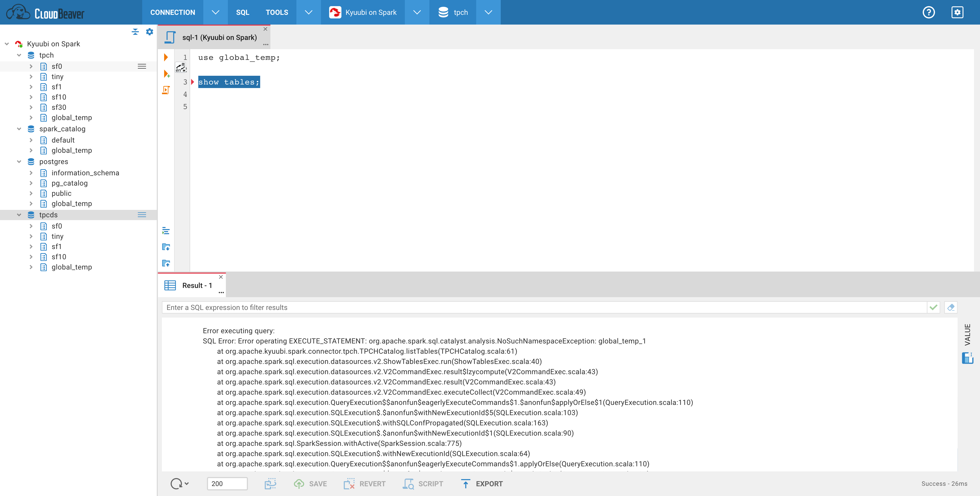Click the format SQL script icon

pyautogui.click(x=166, y=231)
